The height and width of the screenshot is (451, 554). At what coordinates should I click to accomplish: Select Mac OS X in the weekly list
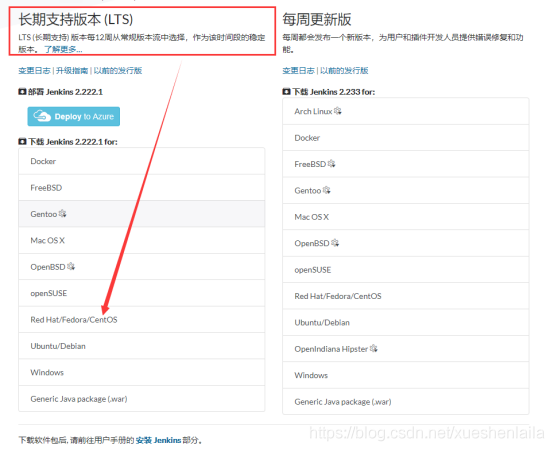(x=406, y=217)
